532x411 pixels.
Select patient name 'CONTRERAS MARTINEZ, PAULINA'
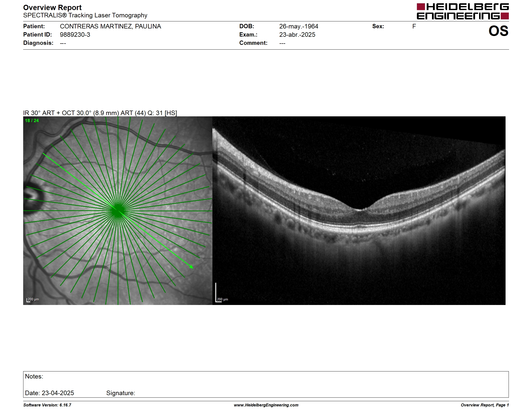(x=110, y=26)
